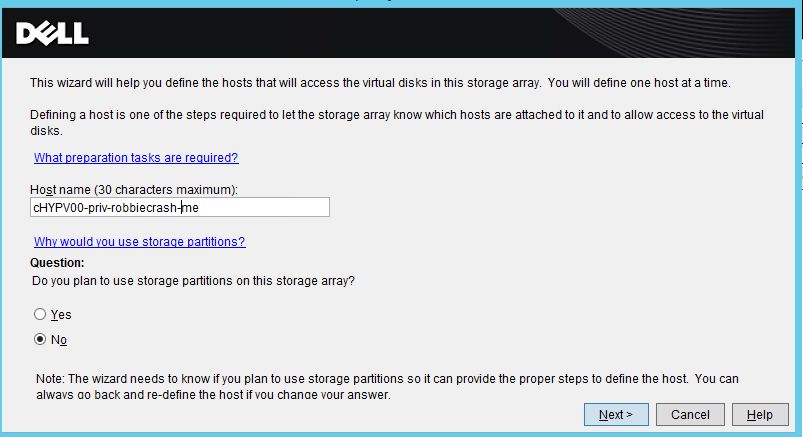Select the No radio button
This screenshot has height=437, width=803.
pos(40,339)
